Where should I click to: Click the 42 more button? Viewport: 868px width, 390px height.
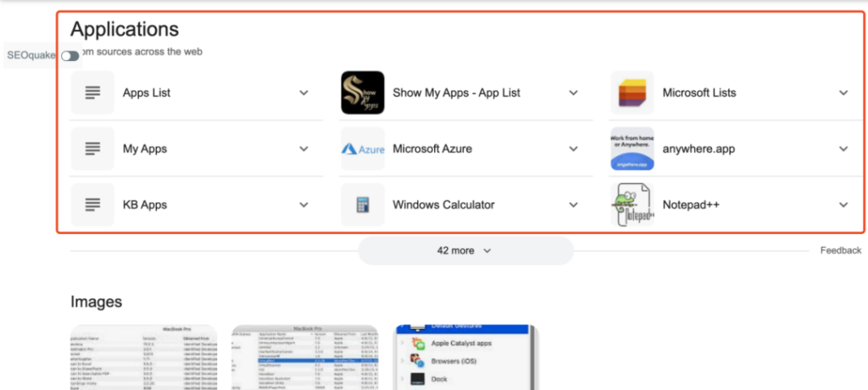pyautogui.click(x=465, y=251)
